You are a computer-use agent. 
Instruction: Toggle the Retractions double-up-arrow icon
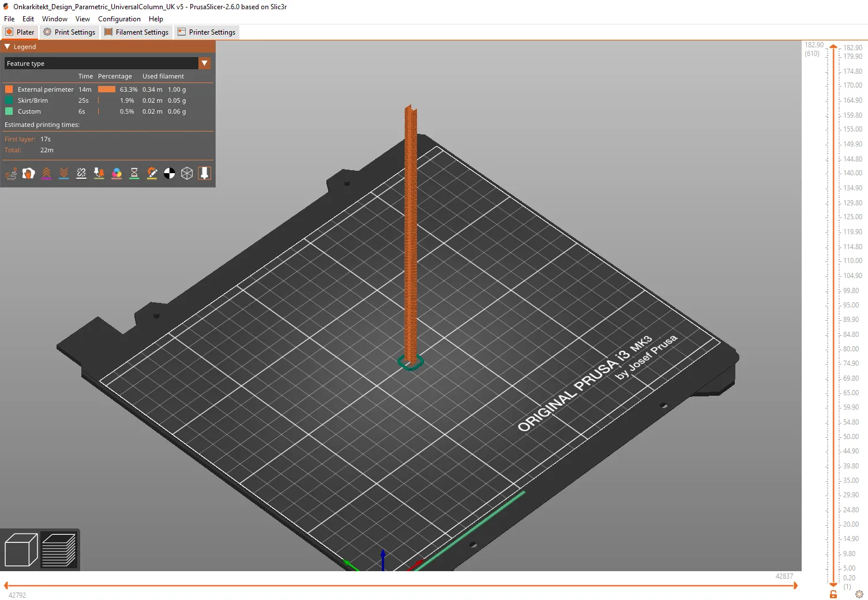click(46, 173)
